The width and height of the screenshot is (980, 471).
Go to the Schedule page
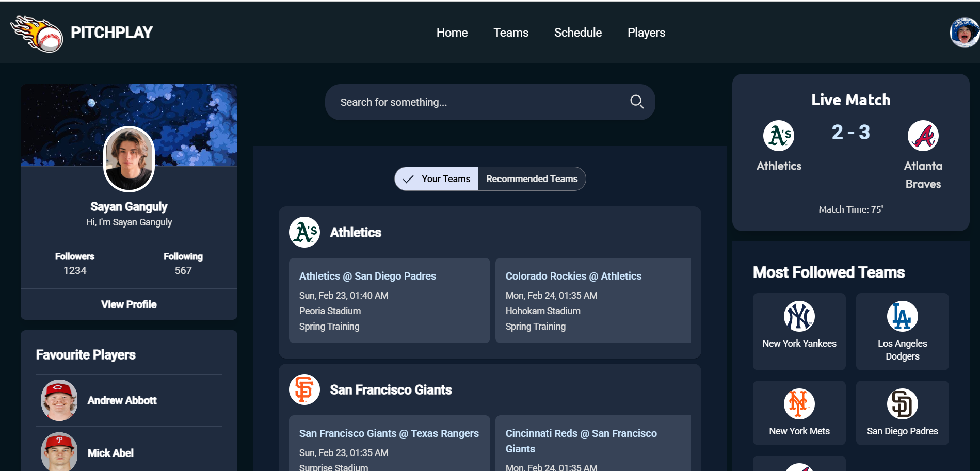tap(578, 33)
